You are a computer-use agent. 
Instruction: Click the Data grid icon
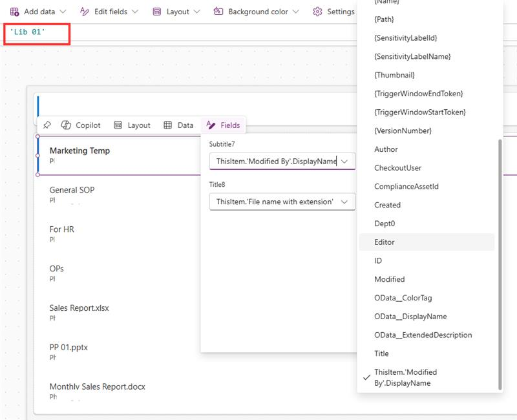tap(168, 125)
